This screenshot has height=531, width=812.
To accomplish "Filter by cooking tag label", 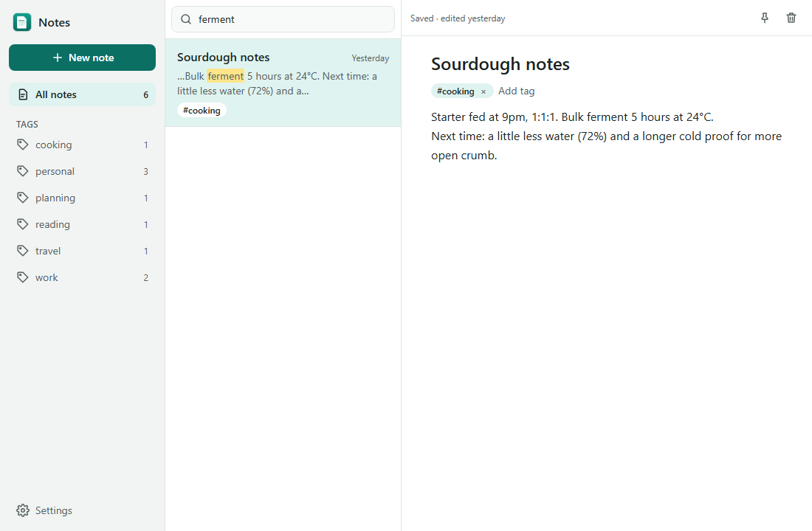I will (x=53, y=145).
